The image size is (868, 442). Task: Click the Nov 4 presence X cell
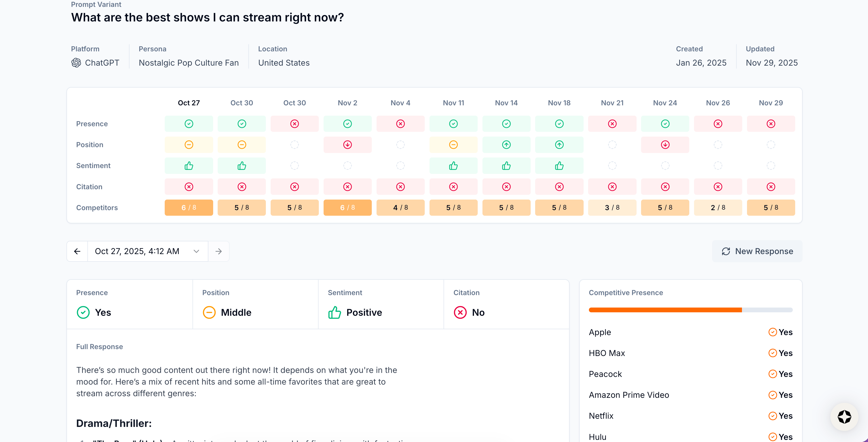coord(400,124)
